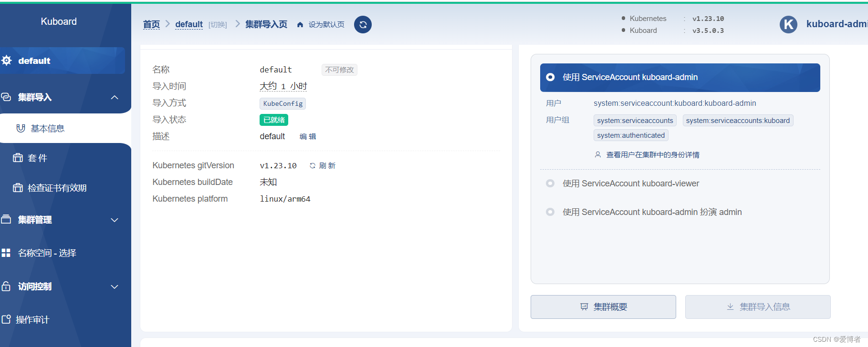This screenshot has height=347, width=868.
Task: Click 设为默认页 link
Action: (x=326, y=25)
